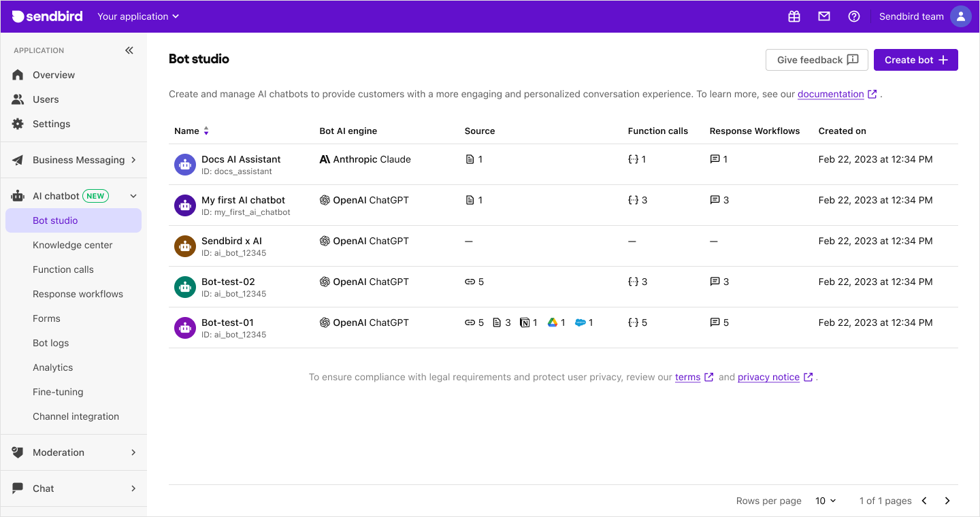Click the user profile avatar

point(961,16)
